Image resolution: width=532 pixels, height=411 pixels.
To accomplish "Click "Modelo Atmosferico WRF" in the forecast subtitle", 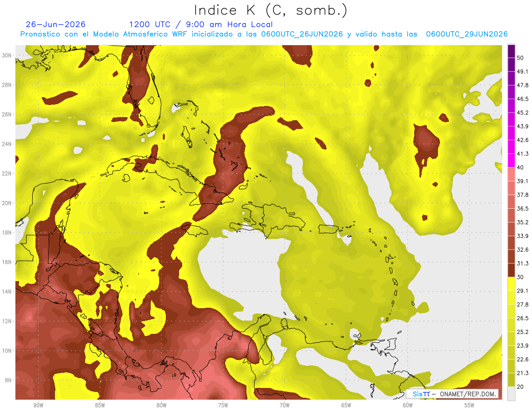I will click(x=140, y=34).
